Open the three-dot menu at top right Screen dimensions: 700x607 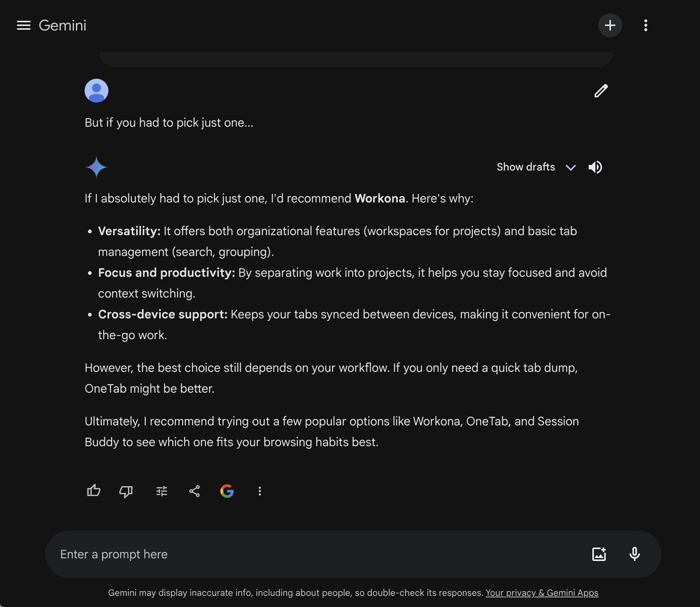[x=646, y=25]
